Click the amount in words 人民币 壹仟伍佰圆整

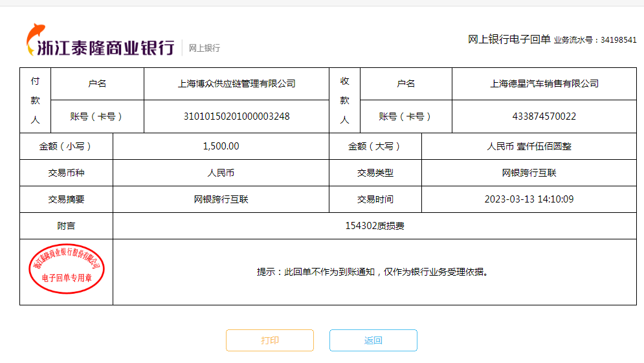click(x=529, y=146)
